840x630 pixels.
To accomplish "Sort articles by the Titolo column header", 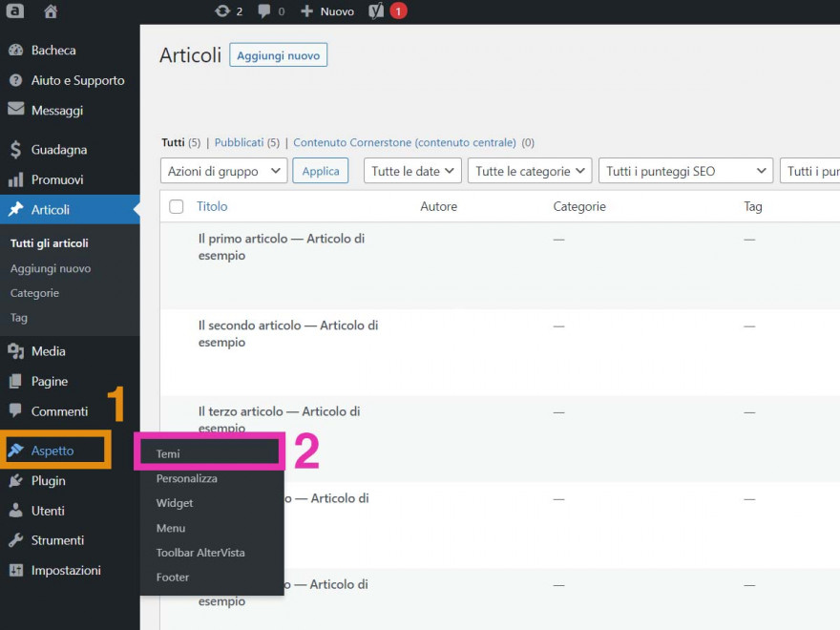I will [x=212, y=205].
